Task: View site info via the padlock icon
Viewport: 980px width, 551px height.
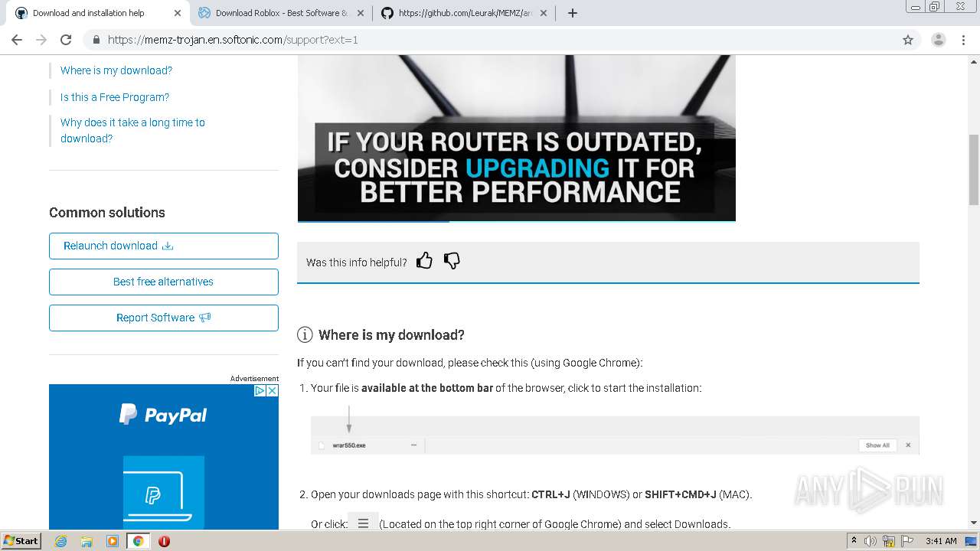Action: (x=96, y=40)
